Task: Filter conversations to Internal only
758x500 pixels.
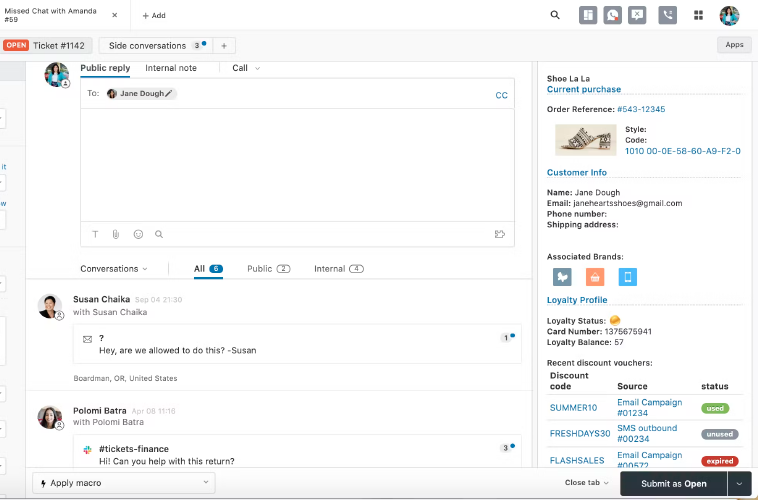Action: (x=338, y=269)
